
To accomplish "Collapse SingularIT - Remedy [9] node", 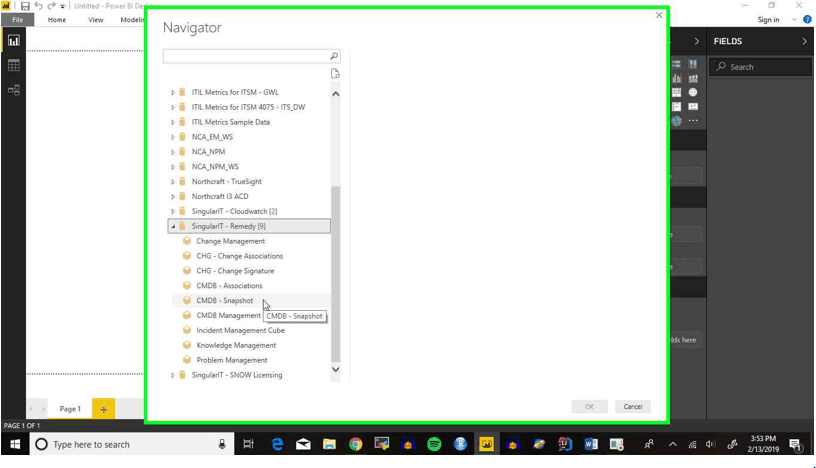I will pyautogui.click(x=173, y=226).
